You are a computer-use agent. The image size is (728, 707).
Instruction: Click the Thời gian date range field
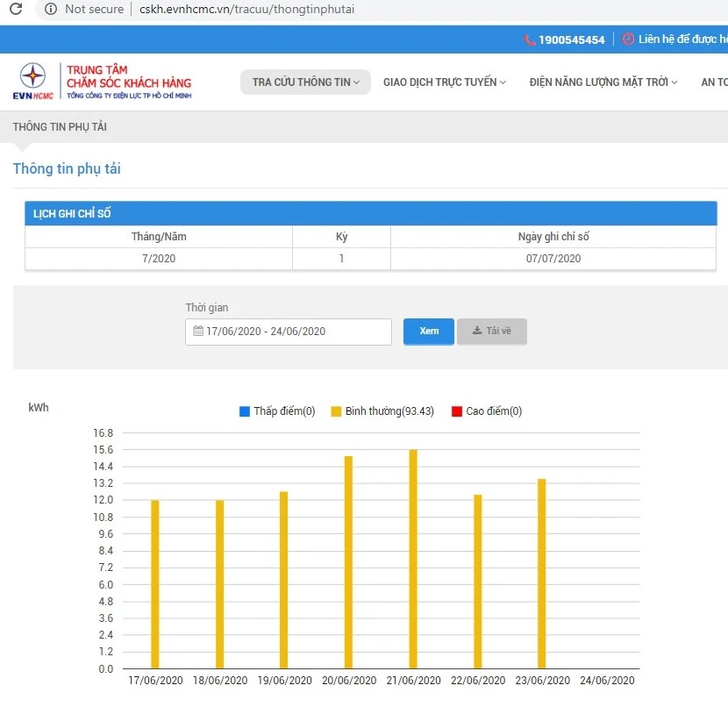(x=289, y=332)
